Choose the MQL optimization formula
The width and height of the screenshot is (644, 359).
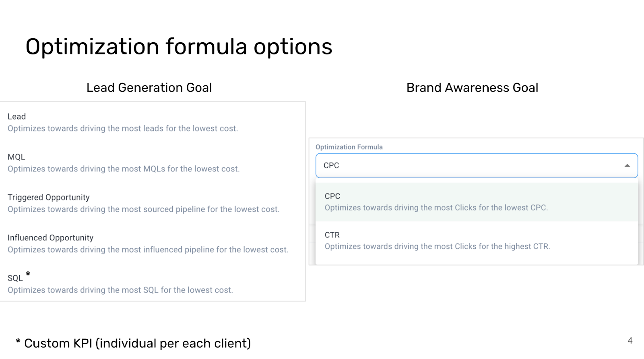153,163
